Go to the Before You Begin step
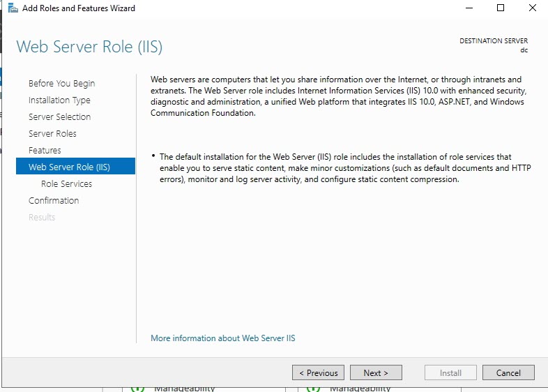 click(x=61, y=84)
